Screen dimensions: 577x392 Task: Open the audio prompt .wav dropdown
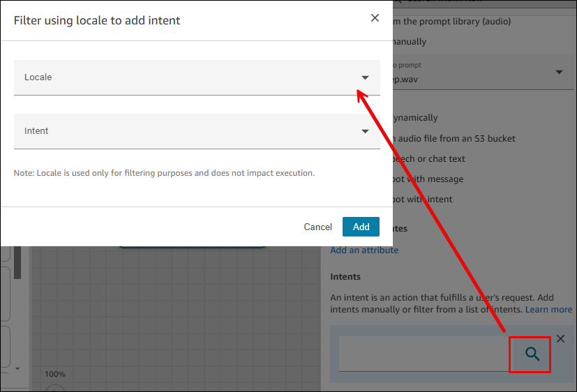[558, 73]
